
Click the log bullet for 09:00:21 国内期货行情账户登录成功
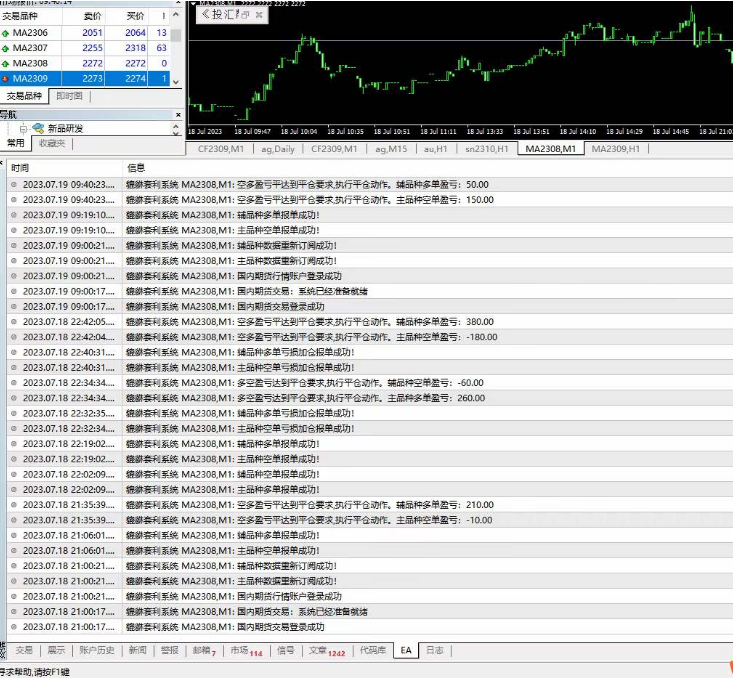pos(14,276)
